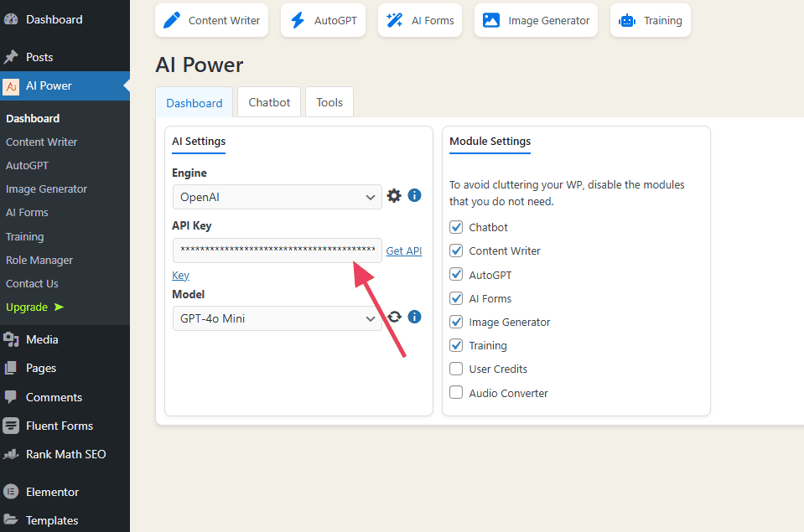Select the Dashboard tab in AI Power
The height and width of the screenshot is (532, 804).
click(x=195, y=103)
